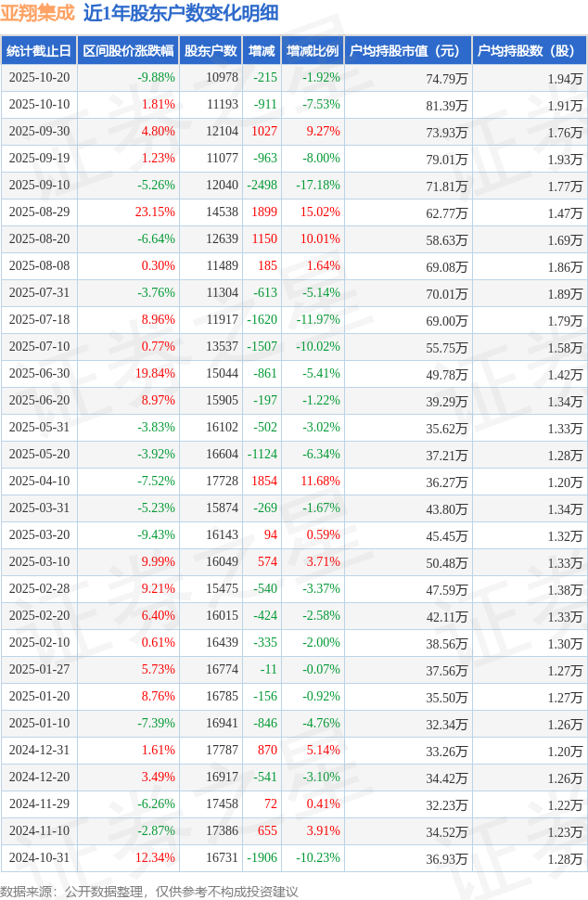
Task: Click the 数据来源 disclaimer footer text
Action: (149, 891)
